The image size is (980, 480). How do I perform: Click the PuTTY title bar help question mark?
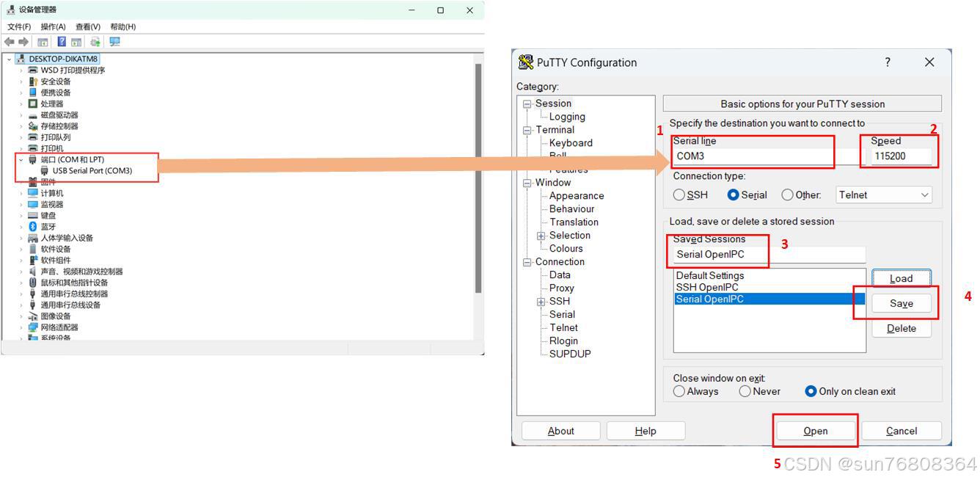click(x=888, y=62)
